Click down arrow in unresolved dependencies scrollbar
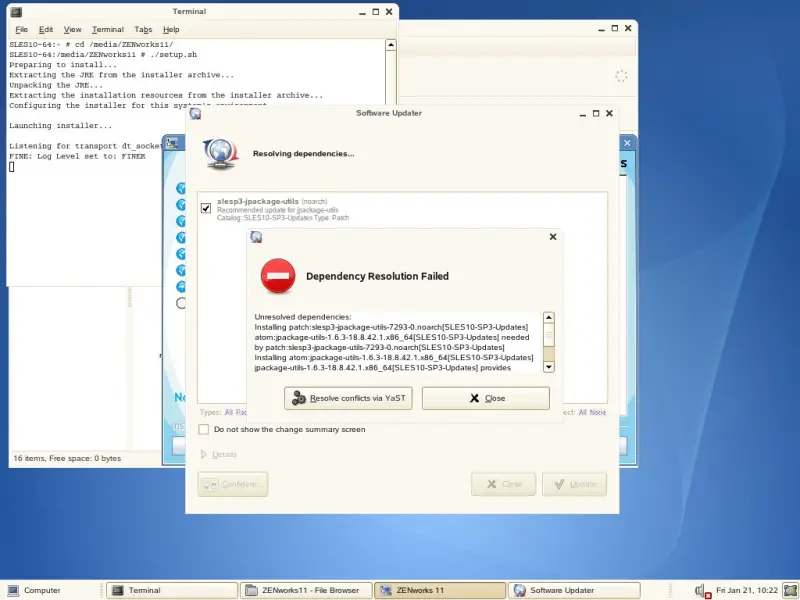This screenshot has height=600, width=800. coord(548,366)
